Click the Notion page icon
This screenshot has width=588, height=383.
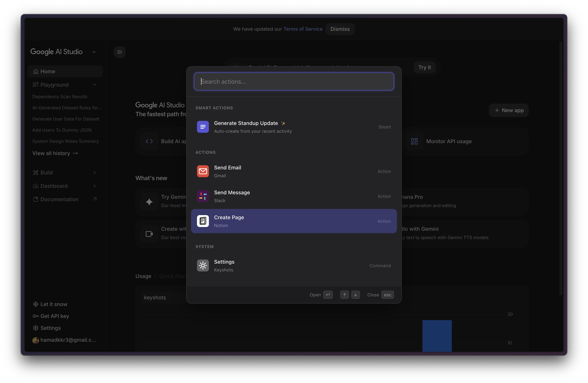[203, 221]
